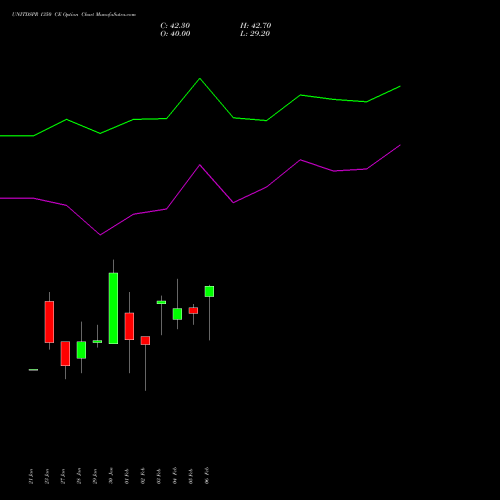Click the green candle for 28 Jan
The image size is (500, 500).
pos(81,350)
